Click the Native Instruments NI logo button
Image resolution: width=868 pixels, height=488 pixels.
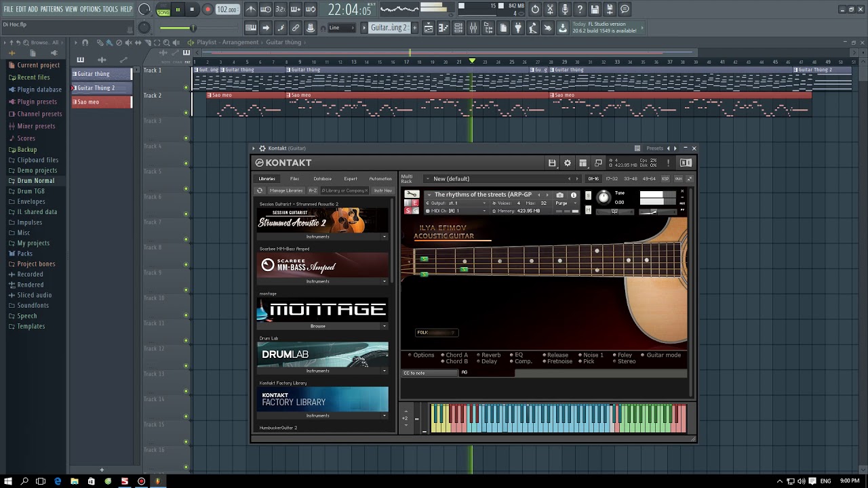click(686, 163)
